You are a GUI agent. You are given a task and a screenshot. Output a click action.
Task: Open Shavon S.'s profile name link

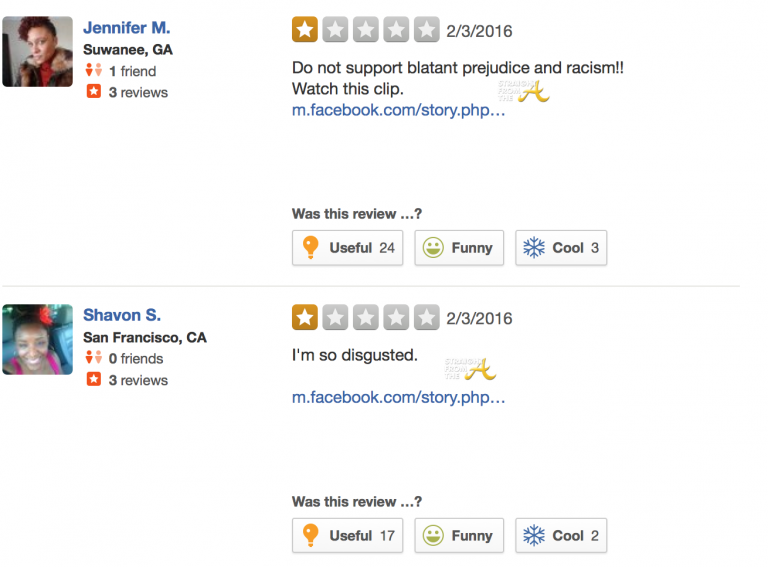click(x=122, y=315)
